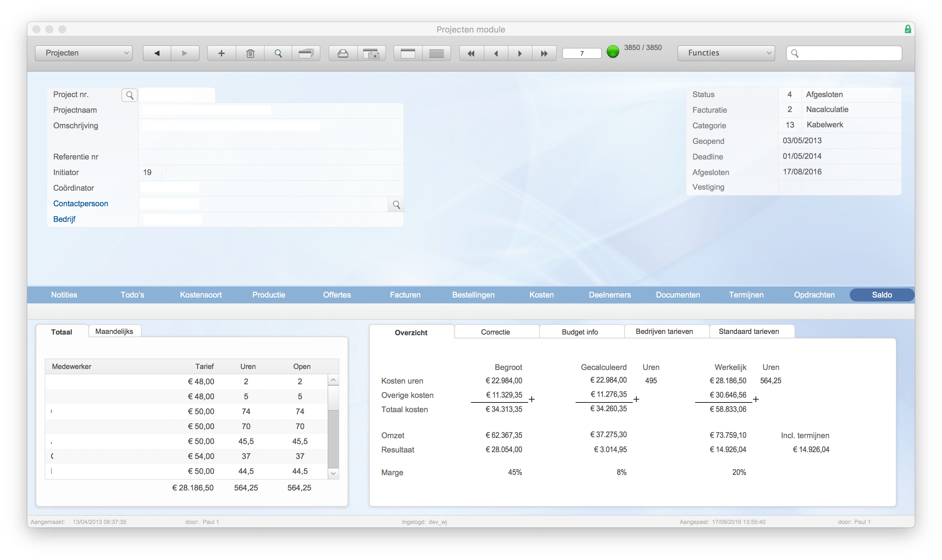Click the Bedrijf link label

[x=64, y=219]
